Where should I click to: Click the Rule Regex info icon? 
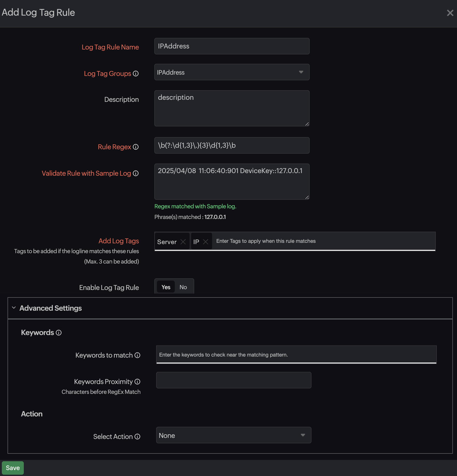pos(136,147)
